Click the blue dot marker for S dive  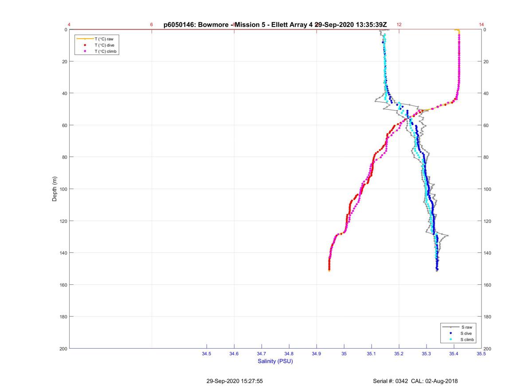click(451, 333)
